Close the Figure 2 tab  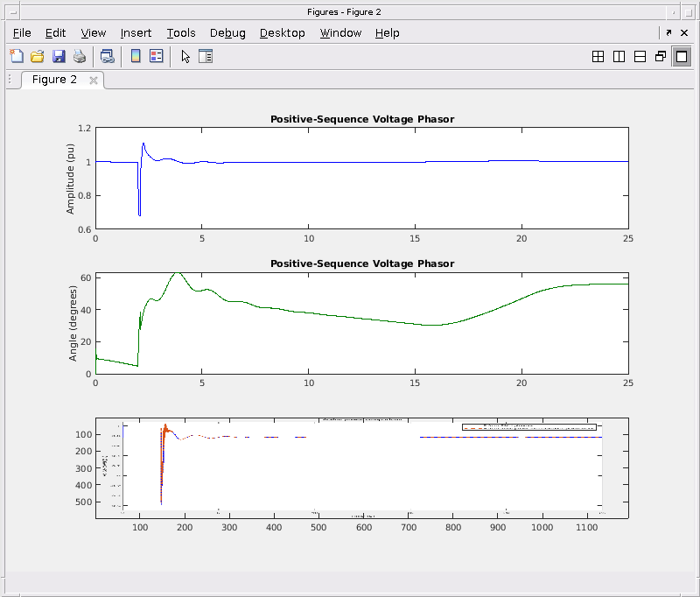(94, 81)
